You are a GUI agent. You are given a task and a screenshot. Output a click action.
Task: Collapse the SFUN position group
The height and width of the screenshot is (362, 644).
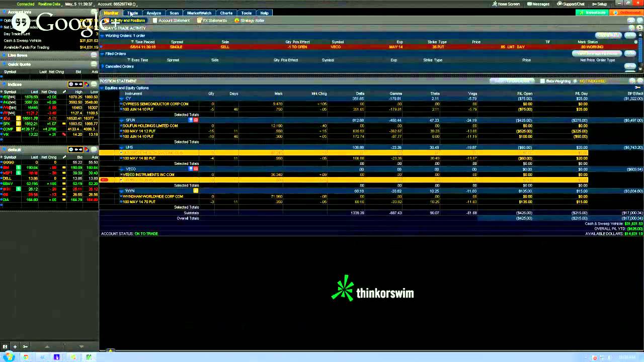(122, 120)
